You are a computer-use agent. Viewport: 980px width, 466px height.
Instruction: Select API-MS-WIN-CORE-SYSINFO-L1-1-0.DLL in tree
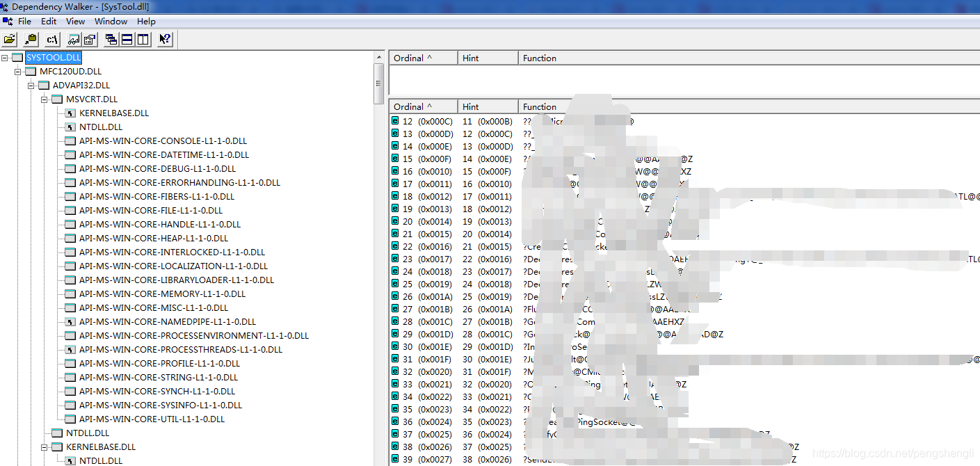tap(161, 405)
